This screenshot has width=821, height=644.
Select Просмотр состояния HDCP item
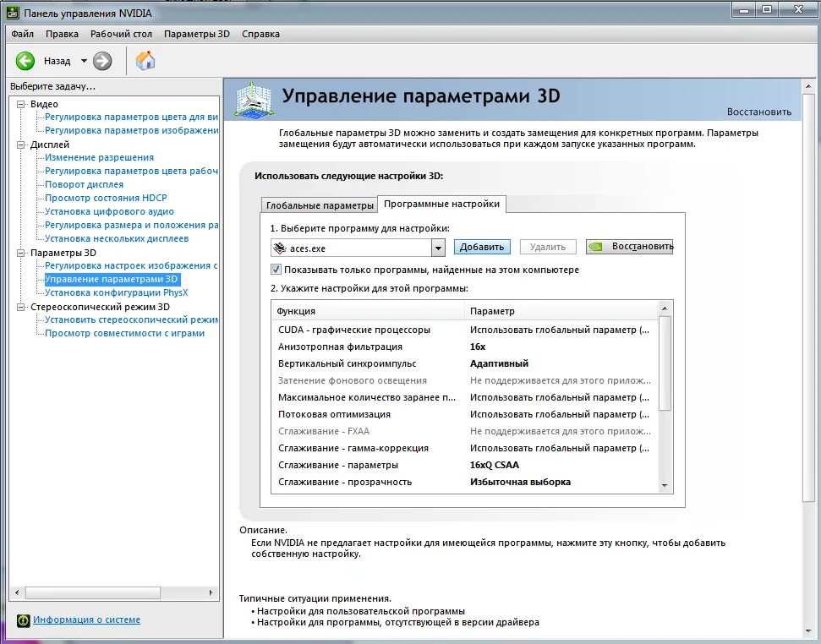[x=106, y=199]
